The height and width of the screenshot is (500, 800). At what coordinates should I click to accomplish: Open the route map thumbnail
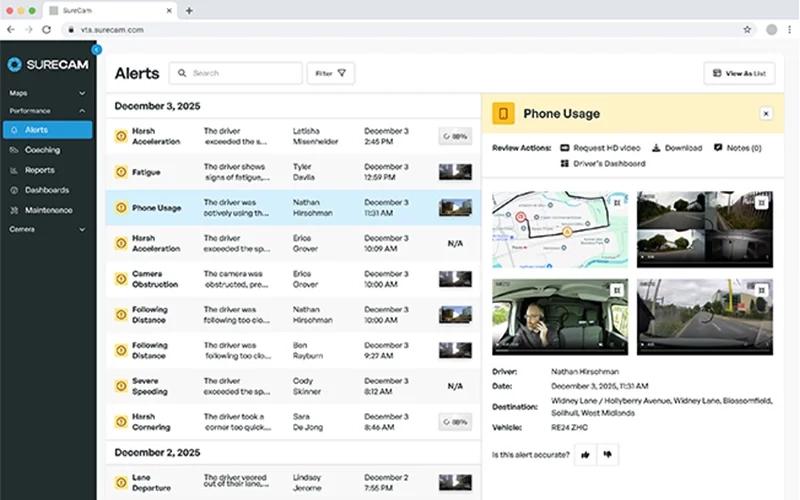[560, 230]
